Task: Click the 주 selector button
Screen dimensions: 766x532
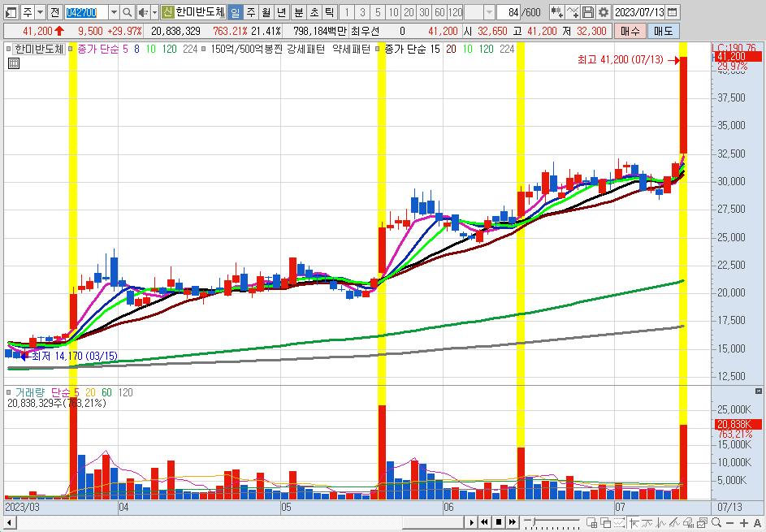Action: pos(28,12)
